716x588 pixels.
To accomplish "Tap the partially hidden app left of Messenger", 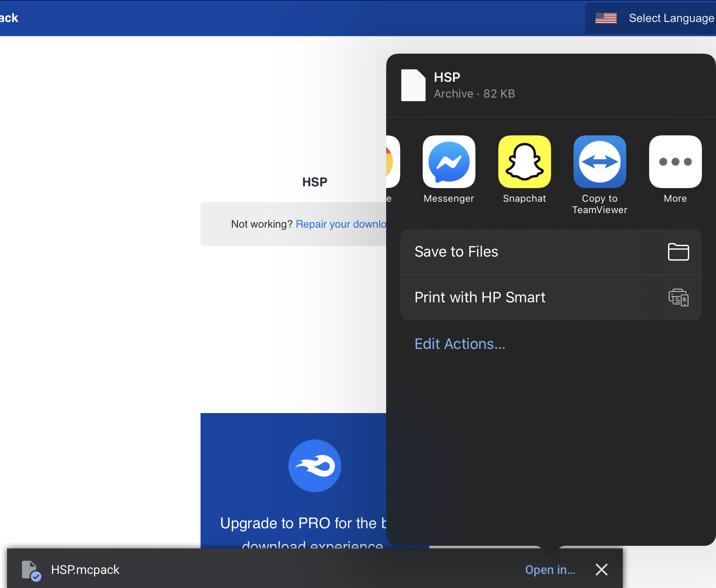I will pos(393,162).
